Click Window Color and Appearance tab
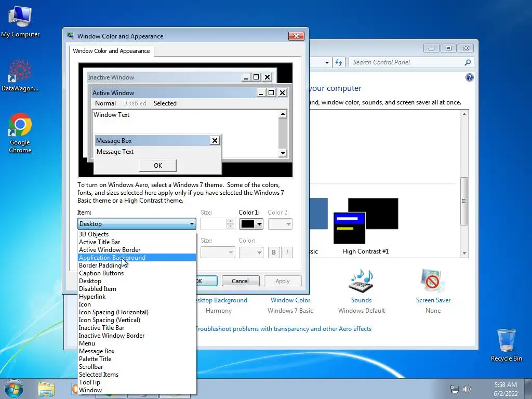Image resolution: width=532 pixels, height=399 pixels. point(111,51)
